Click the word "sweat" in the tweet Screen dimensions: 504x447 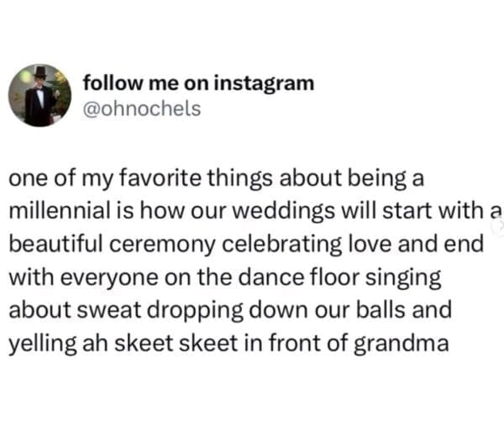point(113,308)
